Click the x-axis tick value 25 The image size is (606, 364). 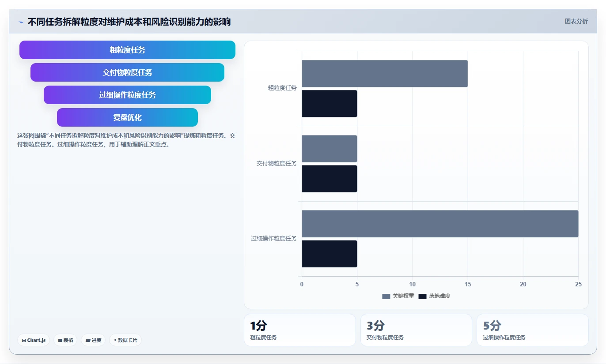pyautogui.click(x=578, y=285)
